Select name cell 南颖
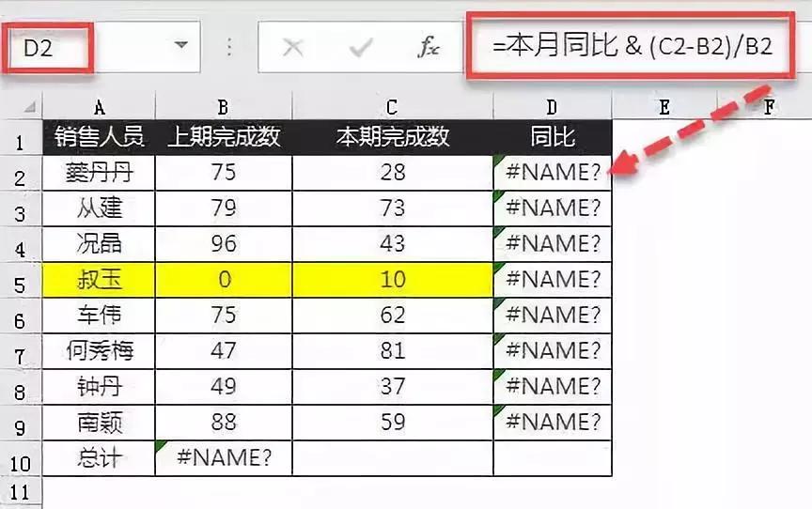 99,423
